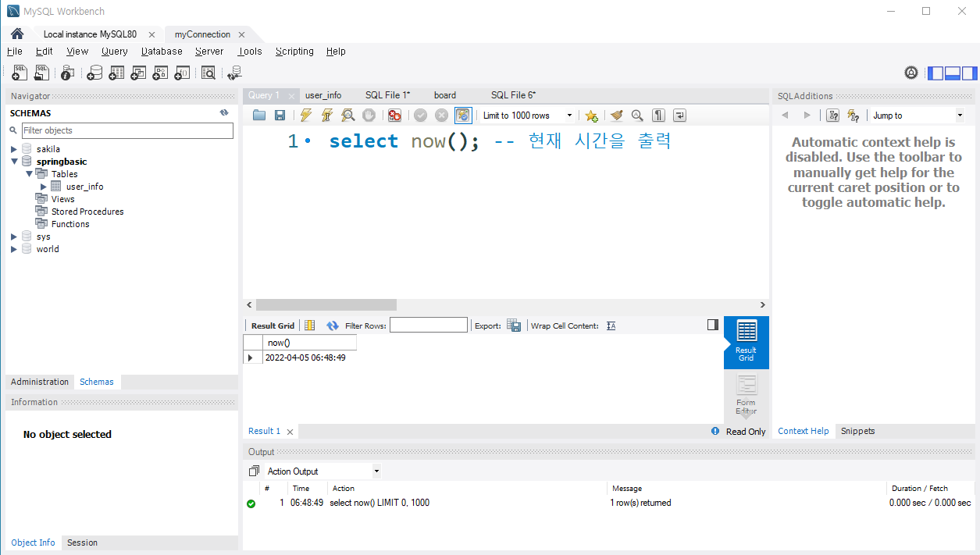
Task: Switch to the Session tab
Action: 82,543
